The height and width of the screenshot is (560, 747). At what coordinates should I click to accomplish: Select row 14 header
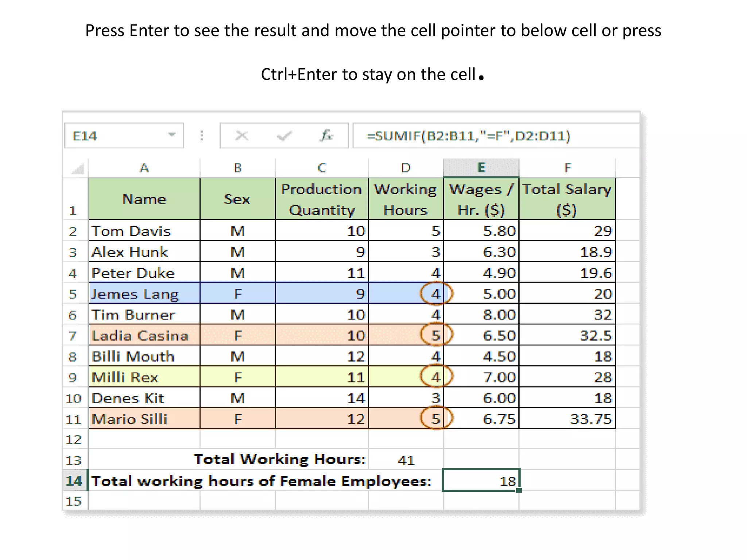tap(74, 481)
